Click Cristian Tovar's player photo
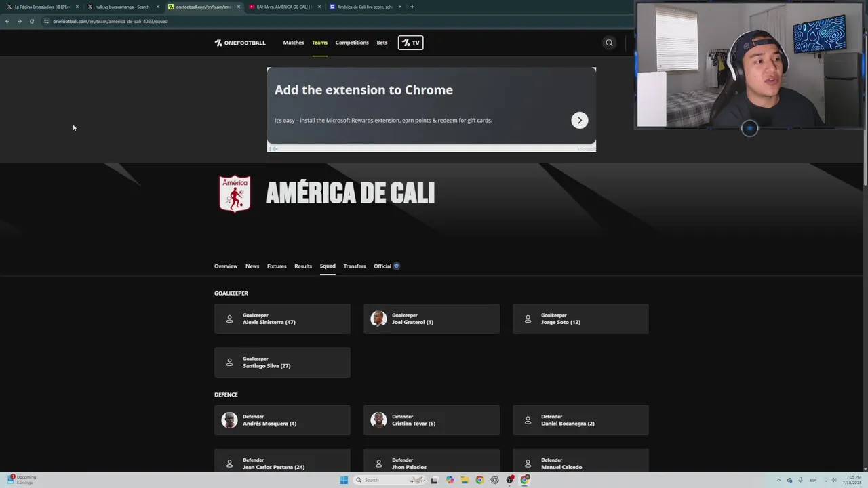The height and width of the screenshot is (488, 868). 378,420
